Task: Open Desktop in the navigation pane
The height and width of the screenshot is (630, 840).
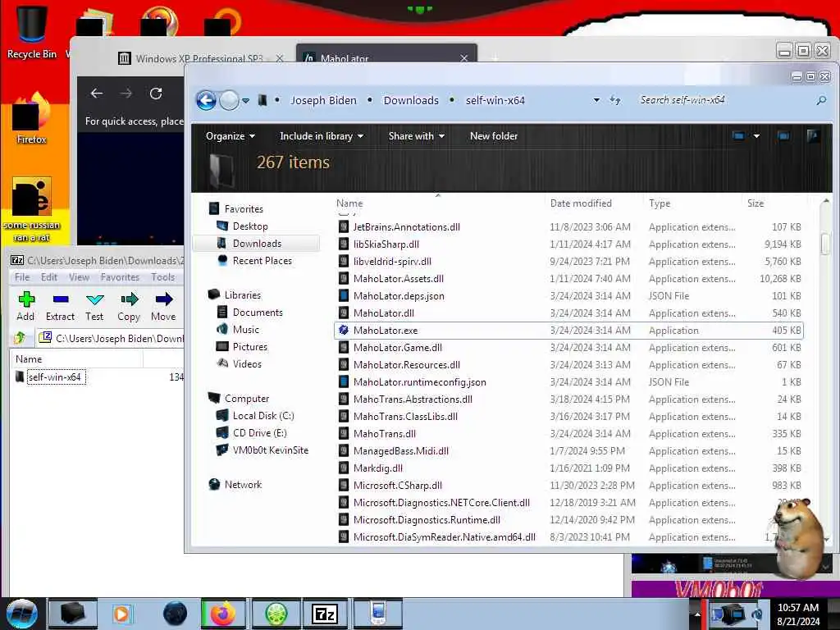Action: coord(249,226)
